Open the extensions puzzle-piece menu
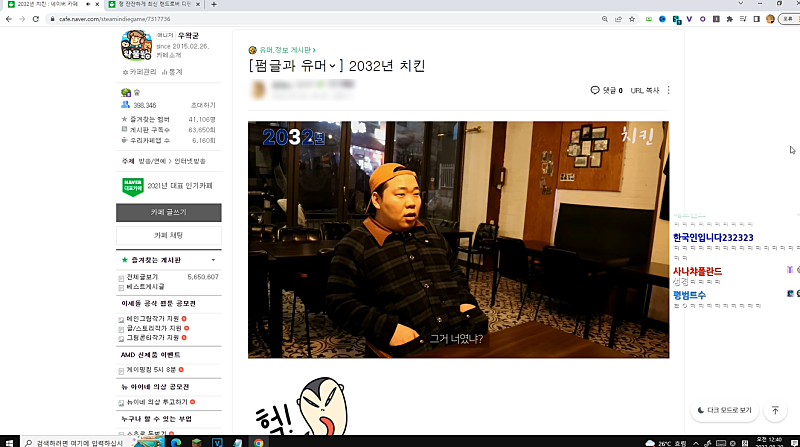Viewport: 800px width, 447px height. [730, 19]
